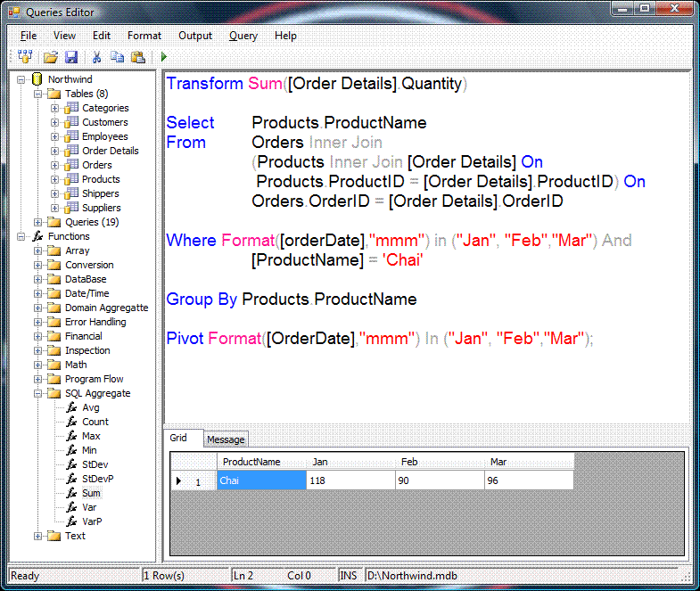The width and height of the screenshot is (700, 591).
Task: Place cursor in the SQL query editor
Action: [427, 247]
